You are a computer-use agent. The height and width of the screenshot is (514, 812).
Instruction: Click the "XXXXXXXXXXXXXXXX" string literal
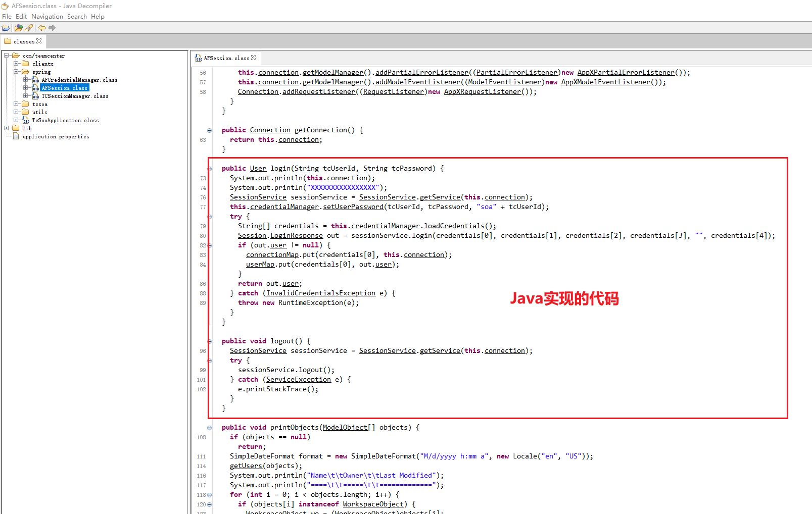343,188
